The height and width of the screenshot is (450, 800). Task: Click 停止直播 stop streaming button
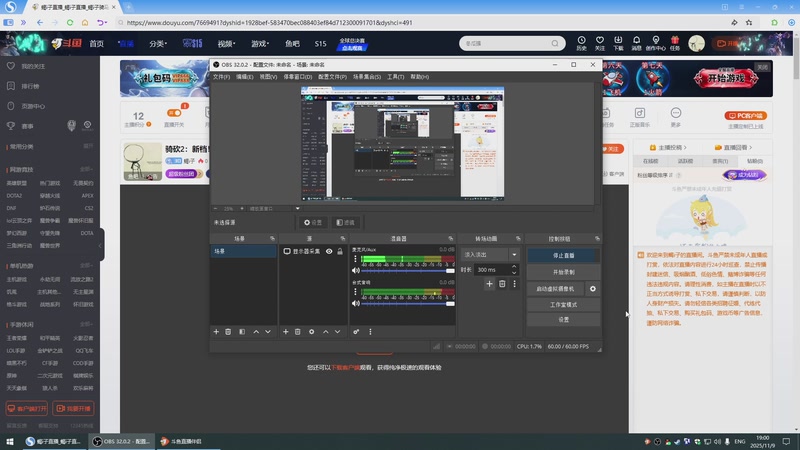563,255
